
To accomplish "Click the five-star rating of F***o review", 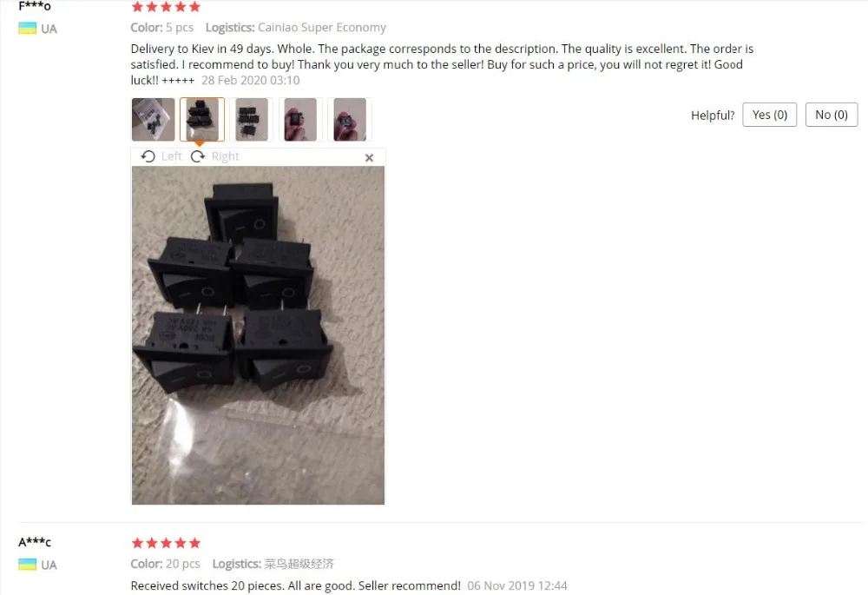I will [x=166, y=7].
